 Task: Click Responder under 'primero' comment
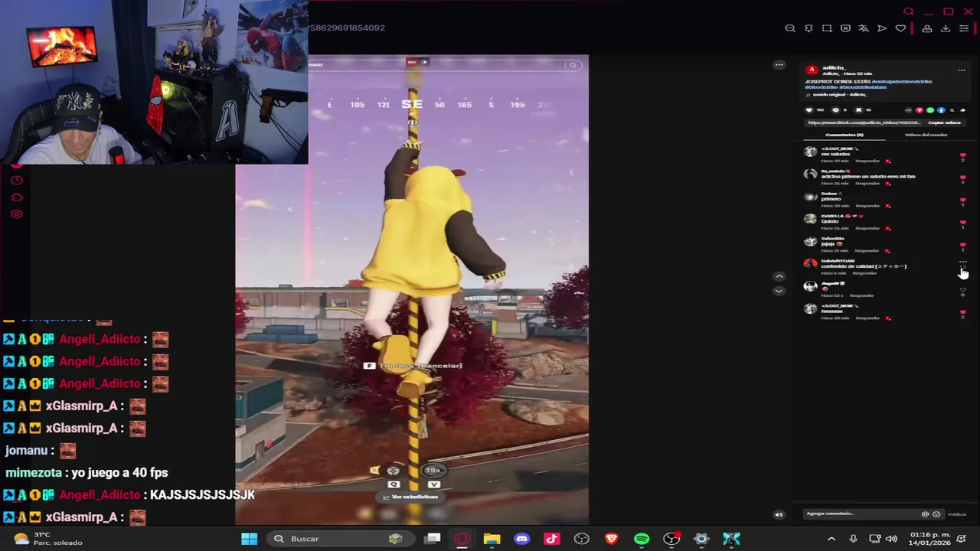point(867,205)
